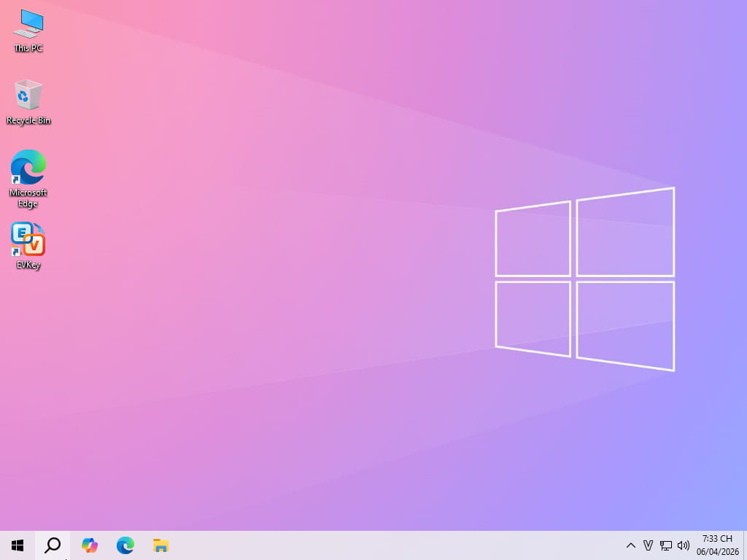The width and height of the screenshot is (747, 560).
Task: Select the This PC desktop icon
Action: (28, 31)
